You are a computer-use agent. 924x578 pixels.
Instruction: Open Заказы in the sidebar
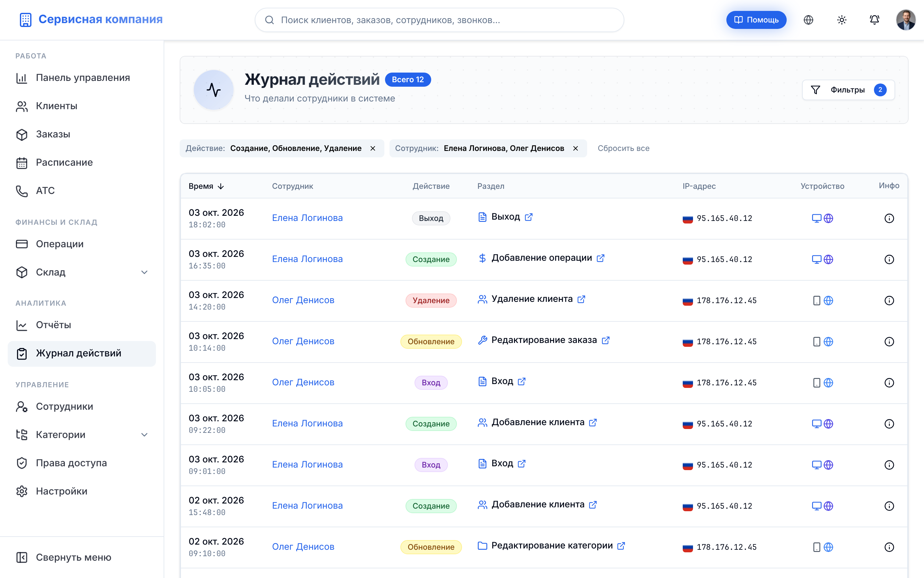click(82, 134)
